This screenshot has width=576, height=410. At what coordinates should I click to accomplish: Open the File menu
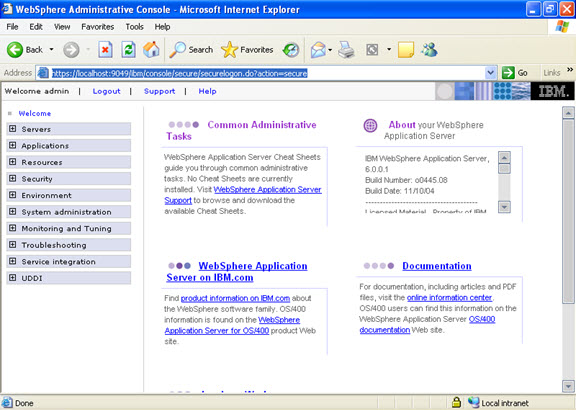coord(12,27)
